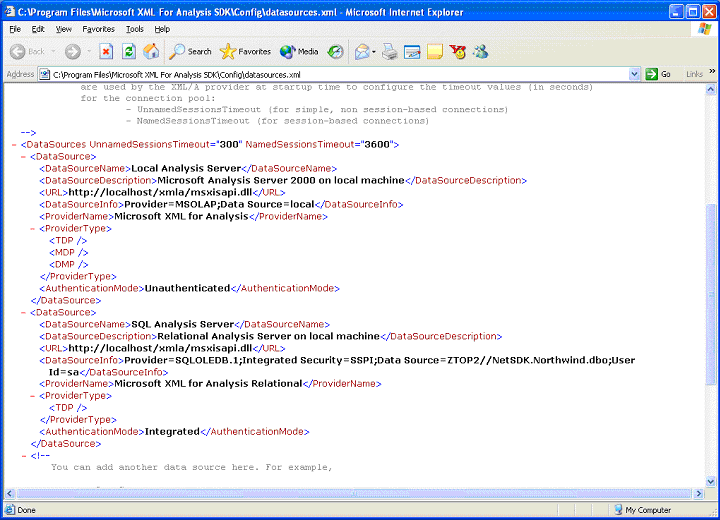Click UnnamedSessionsTimeout value "300"
The image size is (720, 520).
tap(229, 145)
